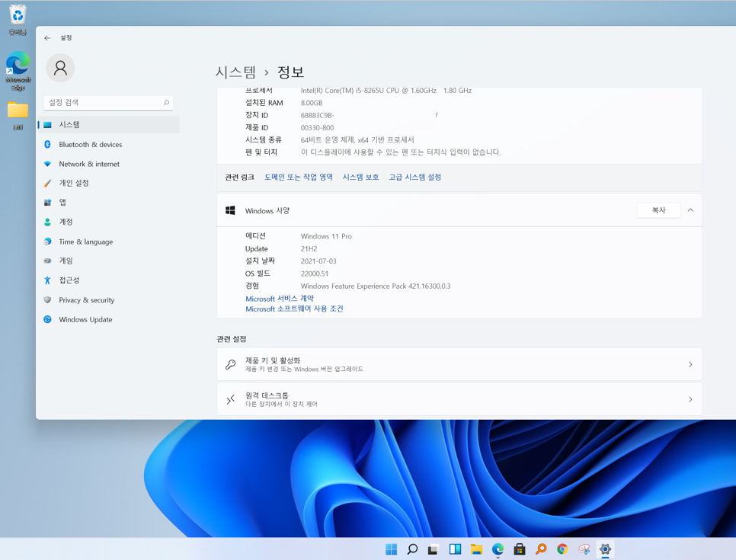736x560 pixels.
Task: Open Windows Update settings
Action: pos(108,319)
